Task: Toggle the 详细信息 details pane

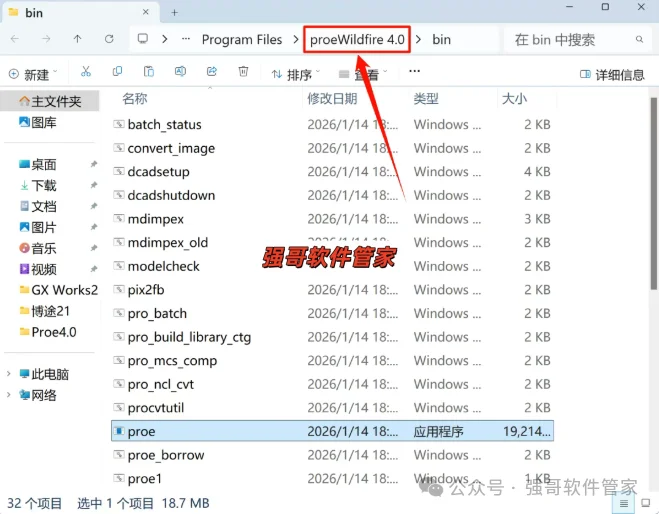Action: click(612, 75)
